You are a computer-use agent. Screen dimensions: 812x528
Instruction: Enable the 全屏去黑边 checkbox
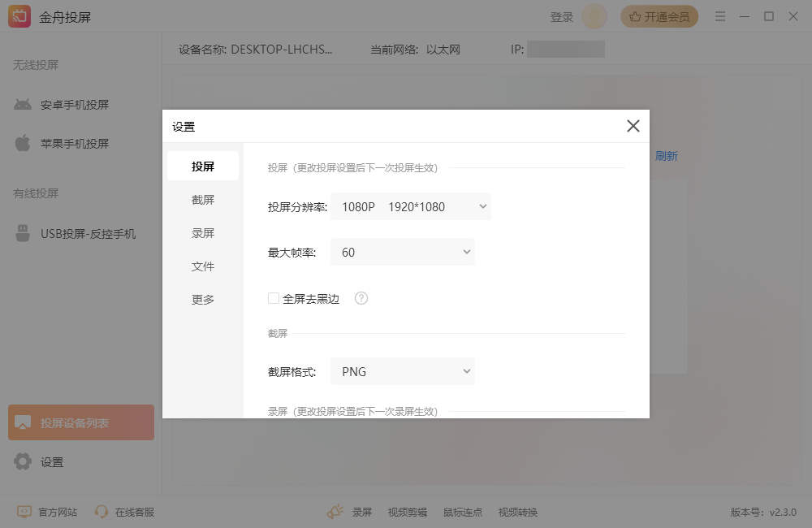click(x=274, y=298)
